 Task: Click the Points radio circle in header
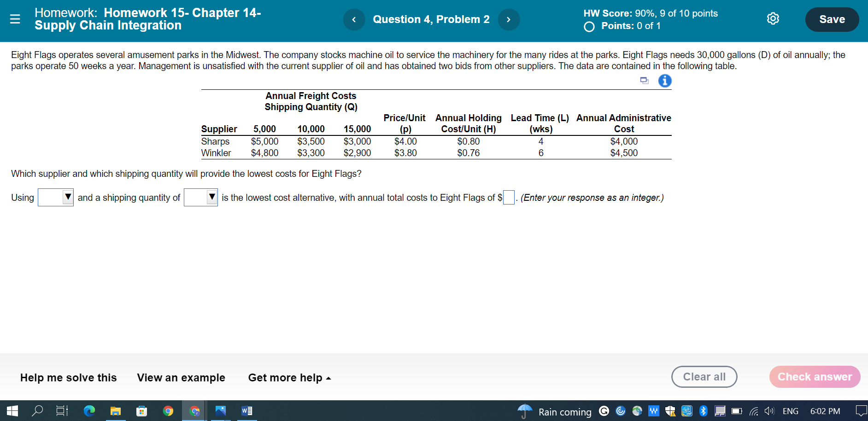[589, 27]
